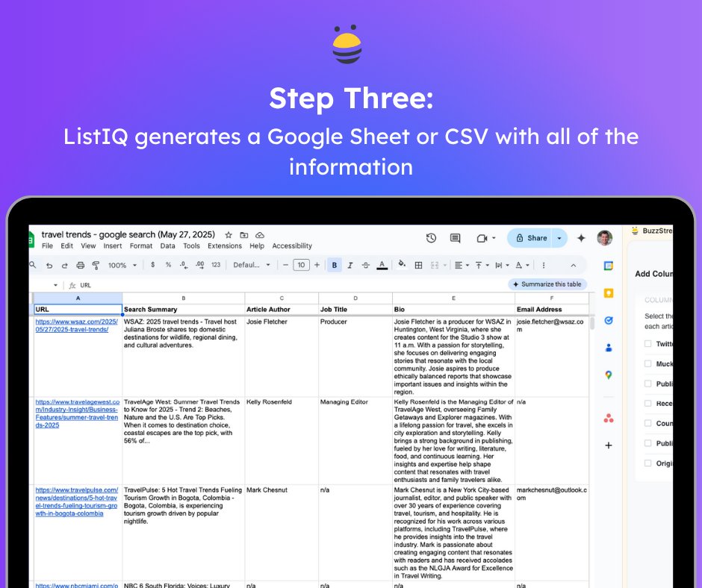702x588 pixels.
Task: Format cells as currency
Action: (x=152, y=265)
